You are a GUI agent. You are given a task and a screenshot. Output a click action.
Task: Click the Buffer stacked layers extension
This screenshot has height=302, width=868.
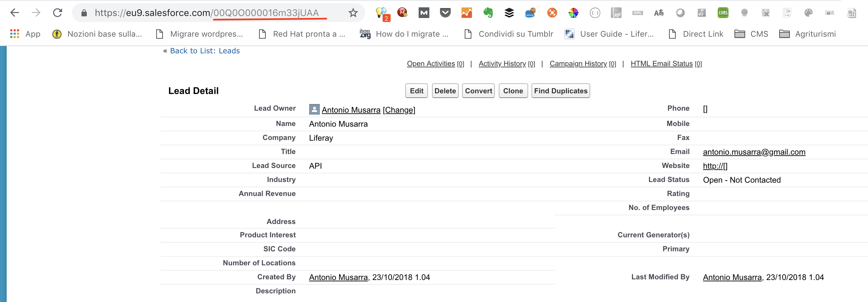click(509, 13)
